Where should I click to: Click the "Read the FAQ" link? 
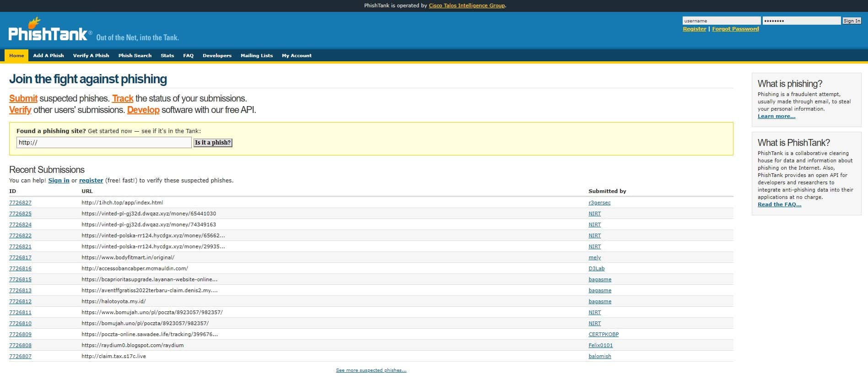pyautogui.click(x=779, y=204)
